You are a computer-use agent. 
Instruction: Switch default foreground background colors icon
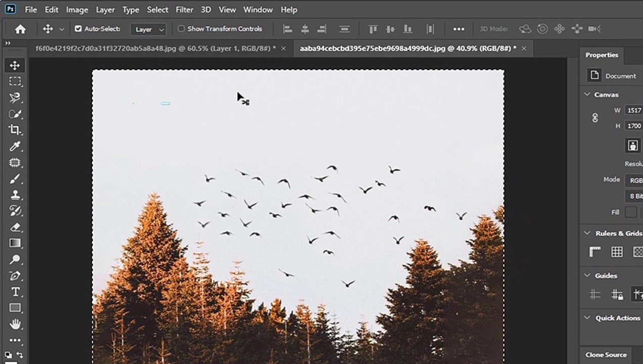tap(9, 355)
